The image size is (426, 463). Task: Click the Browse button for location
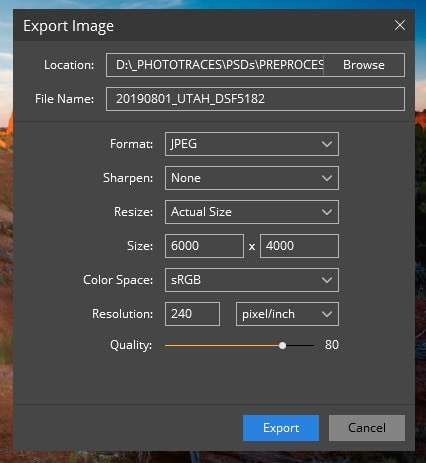pos(364,65)
